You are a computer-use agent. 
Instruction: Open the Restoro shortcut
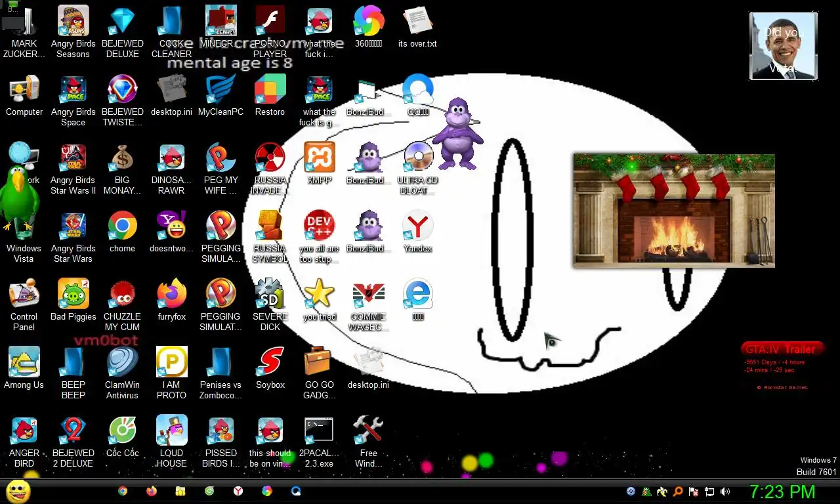[270, 96]
